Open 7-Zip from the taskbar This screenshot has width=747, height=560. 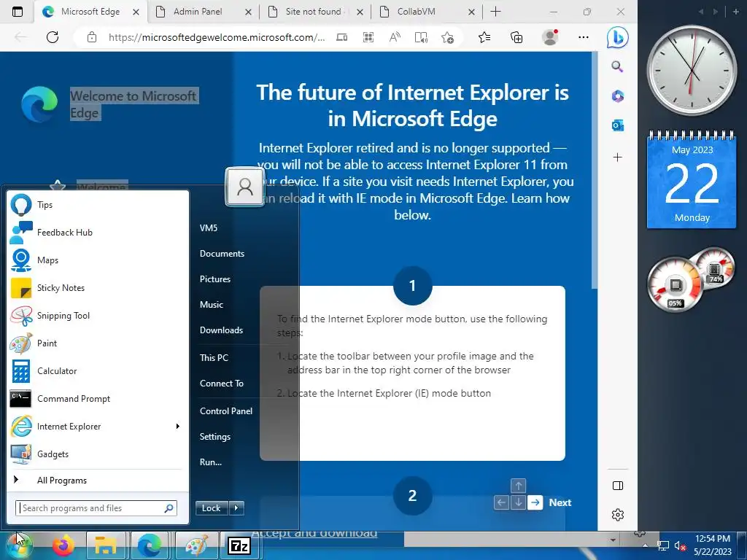tap(239, 545)
